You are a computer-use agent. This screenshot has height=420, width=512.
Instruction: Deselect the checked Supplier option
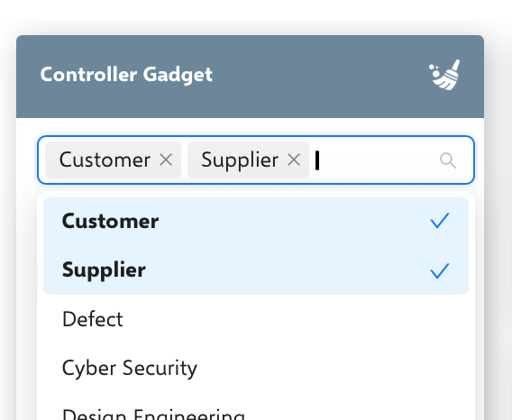coord(256,270)
